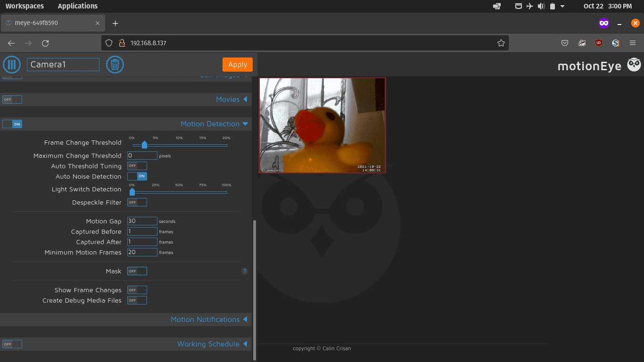Open the clock showing Oct 22 3:00 PM
Image resolution: width=644 pixels, height=362 pixels.
pyautogui.click(x=608, y=6)
